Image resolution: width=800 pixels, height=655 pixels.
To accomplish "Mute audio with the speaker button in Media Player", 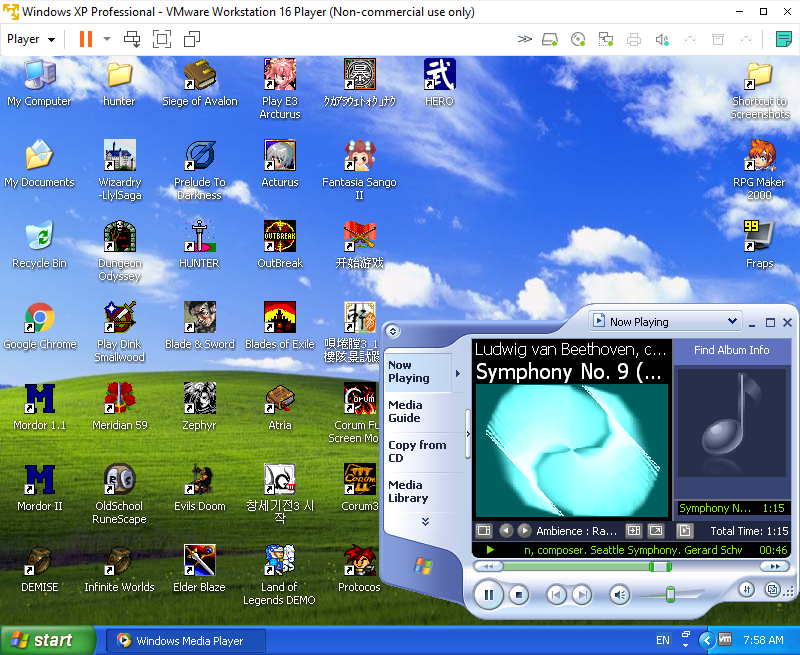I will [x=619, y=594].
